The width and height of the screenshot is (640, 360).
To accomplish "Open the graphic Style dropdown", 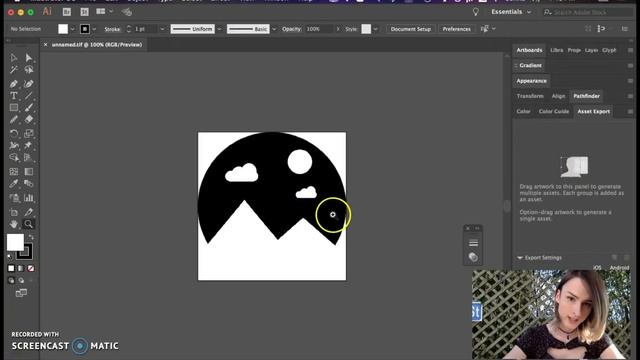I will (376, 29).
